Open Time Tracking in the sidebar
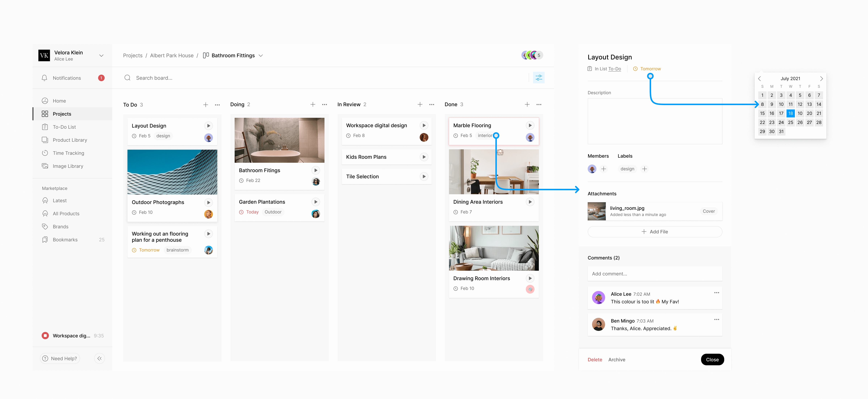 (72, 153)
